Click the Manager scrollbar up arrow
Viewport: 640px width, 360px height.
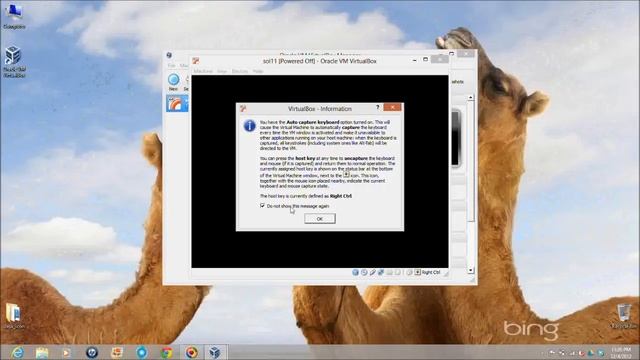pos(471,98)
